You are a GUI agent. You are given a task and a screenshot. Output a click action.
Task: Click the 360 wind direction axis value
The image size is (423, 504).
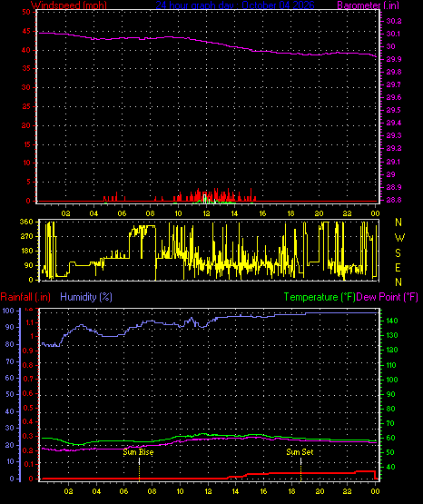pyautogui.click(x=26, y=222)
